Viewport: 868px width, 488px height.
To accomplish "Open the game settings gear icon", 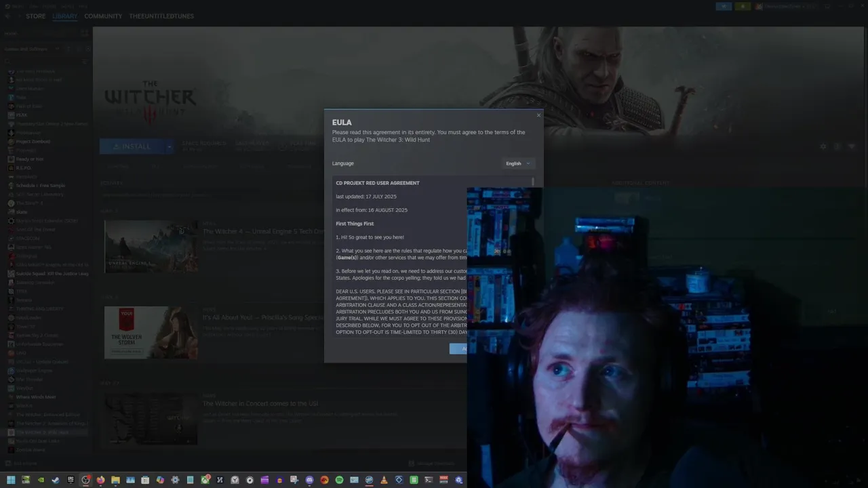I will point(823,146).
